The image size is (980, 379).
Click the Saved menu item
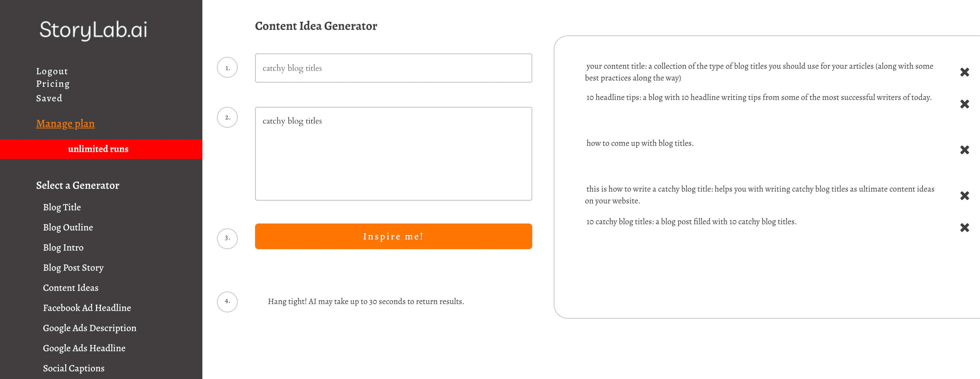click(49, 98)
